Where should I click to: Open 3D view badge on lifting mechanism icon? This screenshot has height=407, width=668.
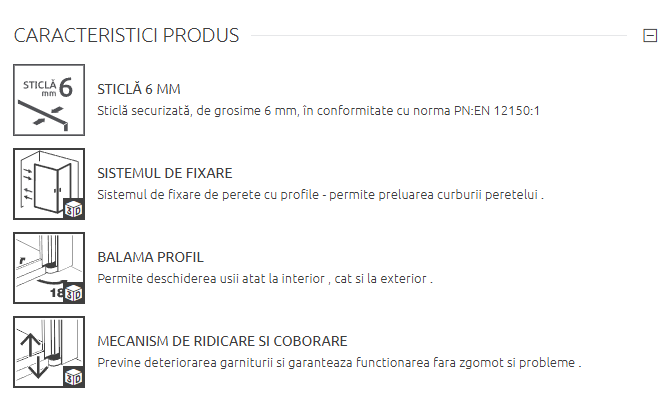point(73,377)
